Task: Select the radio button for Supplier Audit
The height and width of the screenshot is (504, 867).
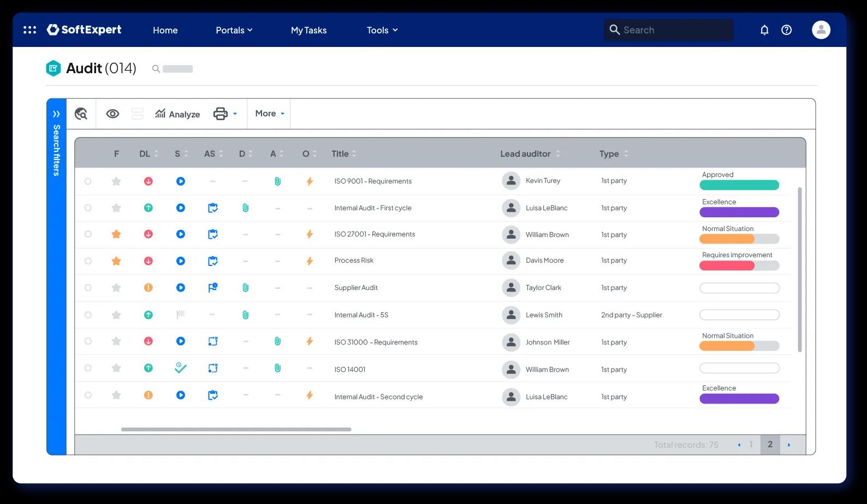Action: pyautogui.click(x=88, y=288)
